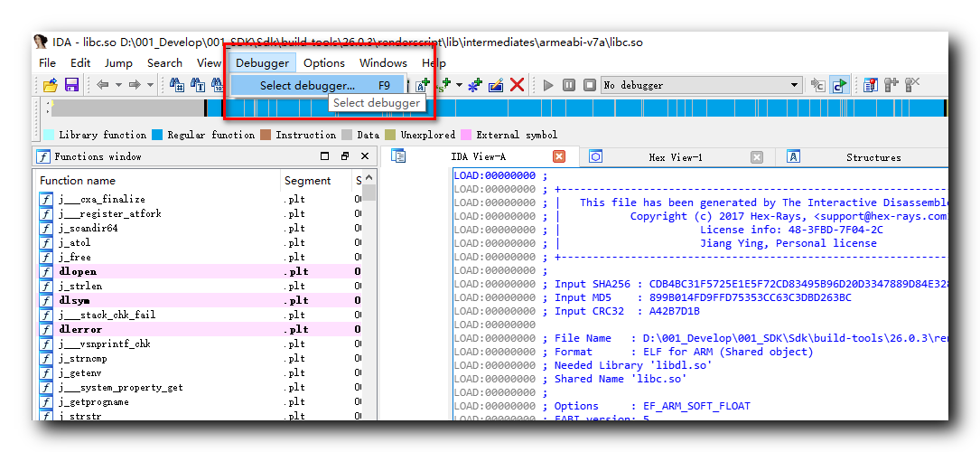Close the Functions window panel
Screen dimensions: 980x452
coord(365,156)
